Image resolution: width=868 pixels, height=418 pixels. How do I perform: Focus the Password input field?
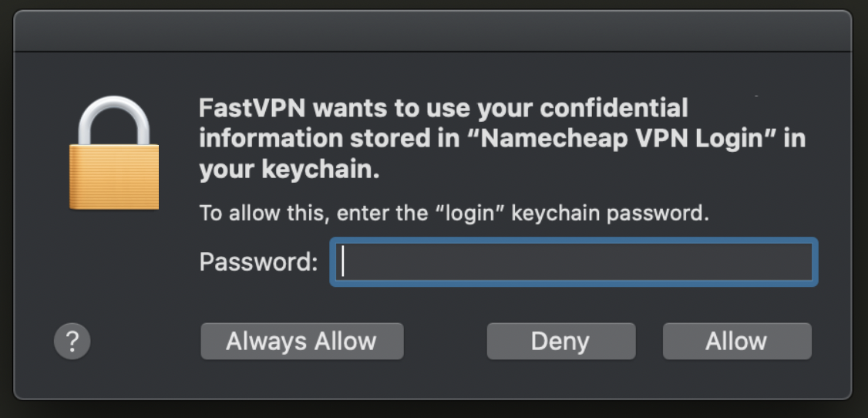[x=574, y=262]
